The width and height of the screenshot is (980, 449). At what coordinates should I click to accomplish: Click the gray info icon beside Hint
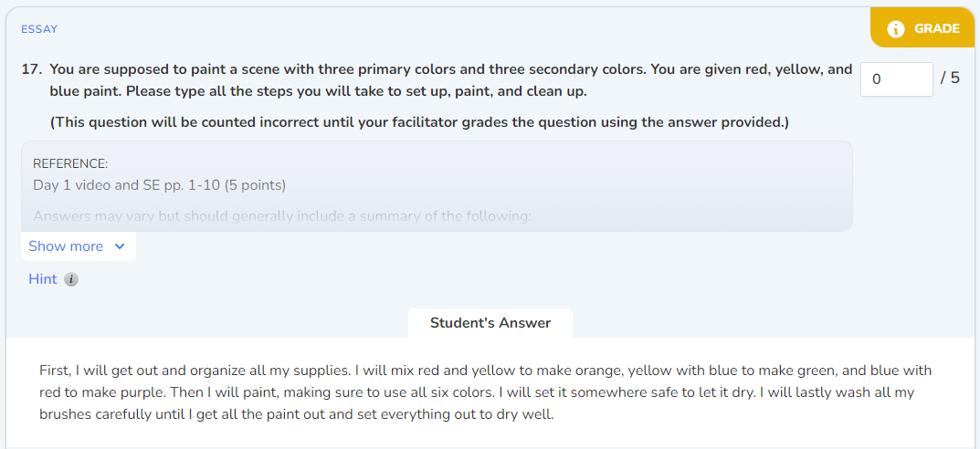coord(71,279)
